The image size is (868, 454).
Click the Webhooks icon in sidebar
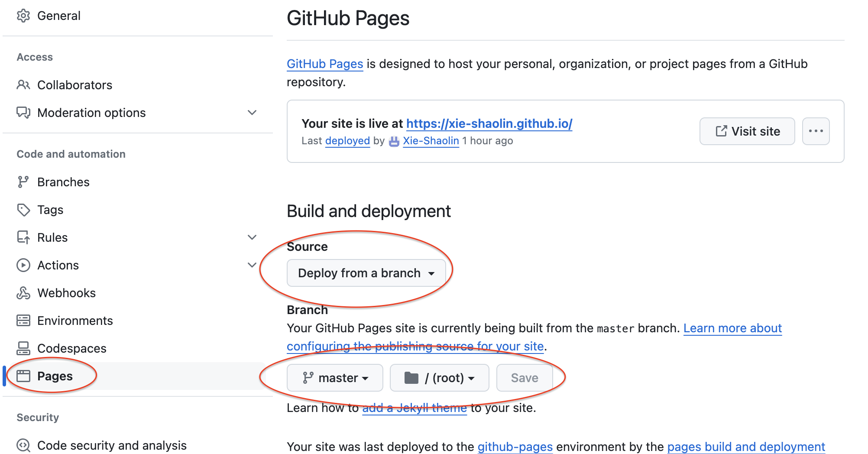coord(23,293)
